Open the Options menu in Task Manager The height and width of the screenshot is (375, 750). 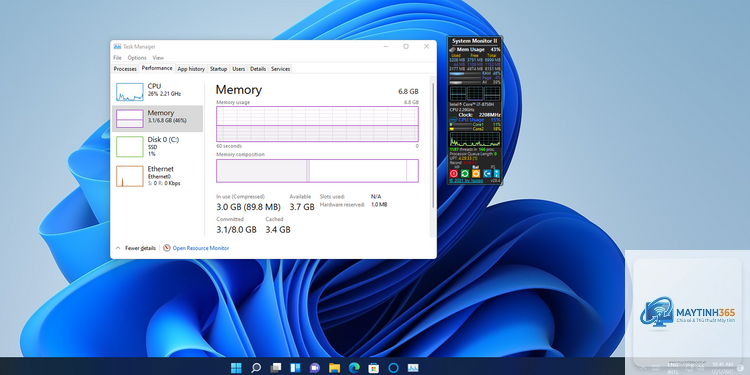(137, 57)
